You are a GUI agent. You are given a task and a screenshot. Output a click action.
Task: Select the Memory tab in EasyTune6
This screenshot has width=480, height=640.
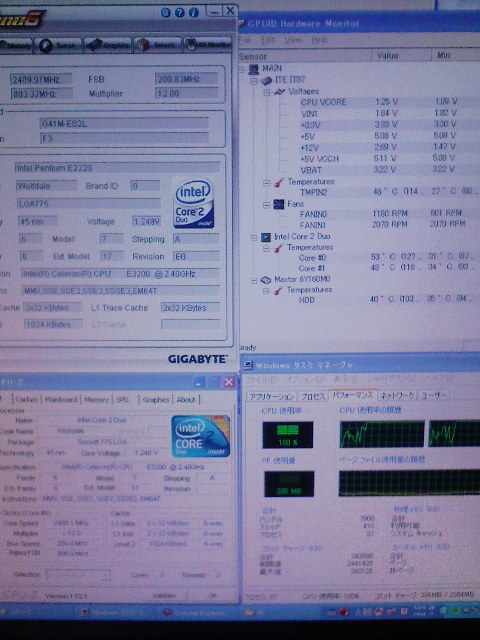point(16,46)
